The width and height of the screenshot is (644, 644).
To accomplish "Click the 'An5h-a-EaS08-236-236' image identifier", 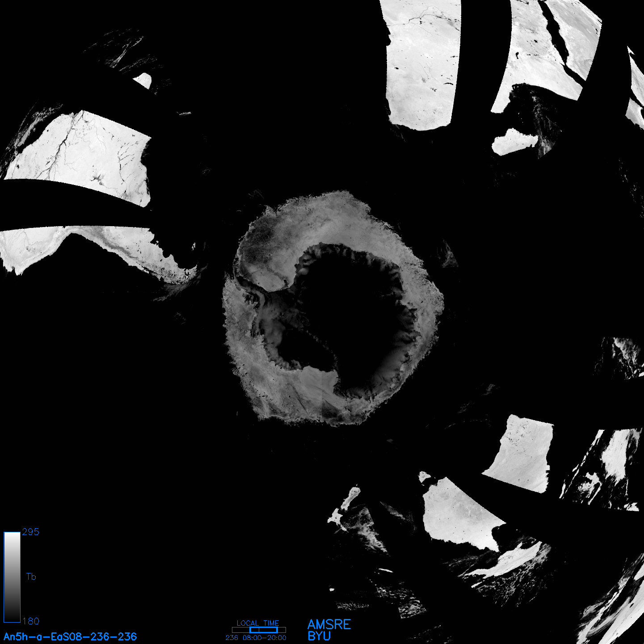I will (x=70, y=637).
